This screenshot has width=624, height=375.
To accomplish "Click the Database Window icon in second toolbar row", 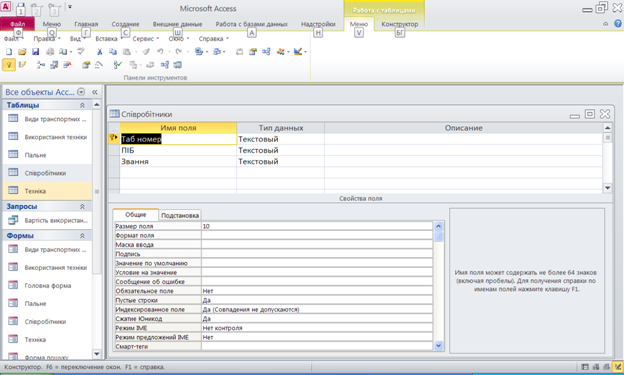I will [x=177, y=64].
